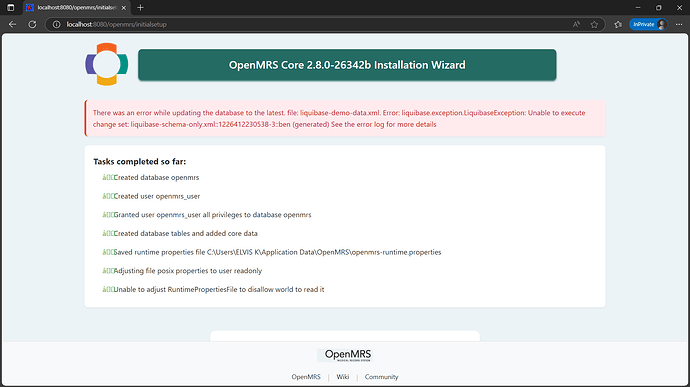Click the Read aloud icon

click(x=576, y=24)
